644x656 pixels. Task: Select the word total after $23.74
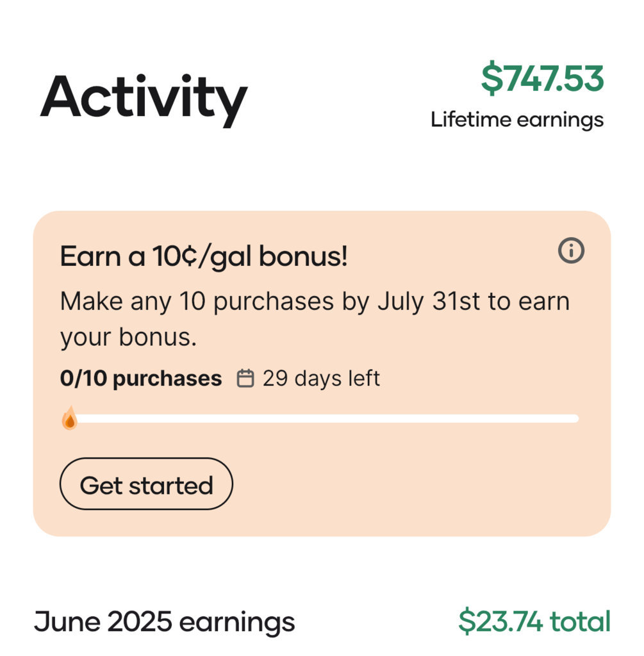click(x=580, y=621)
